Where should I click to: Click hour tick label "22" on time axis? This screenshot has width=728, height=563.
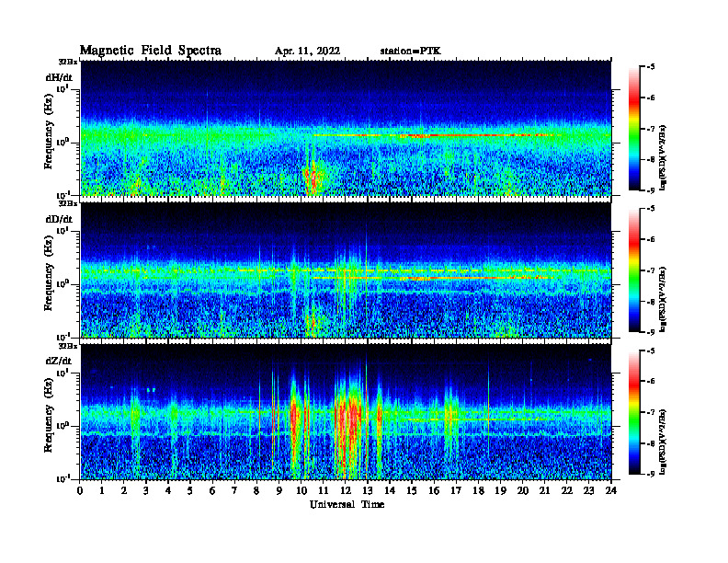pos(566,491)
